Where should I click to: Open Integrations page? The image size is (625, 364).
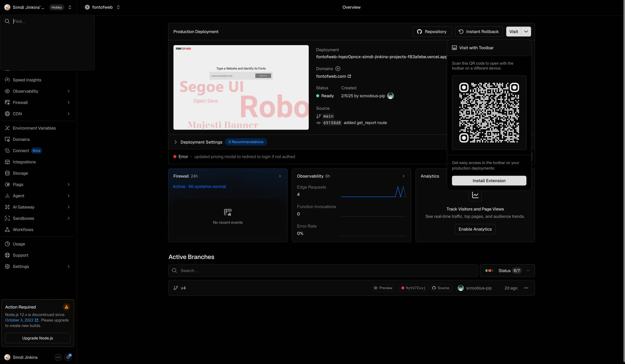[x=37, y=162]
